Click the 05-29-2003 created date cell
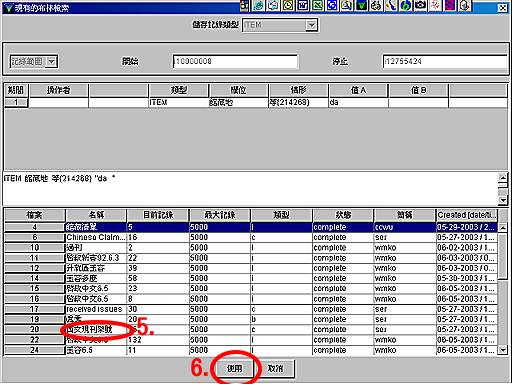This screenshot has height=384, width=512. pos(467,227)
